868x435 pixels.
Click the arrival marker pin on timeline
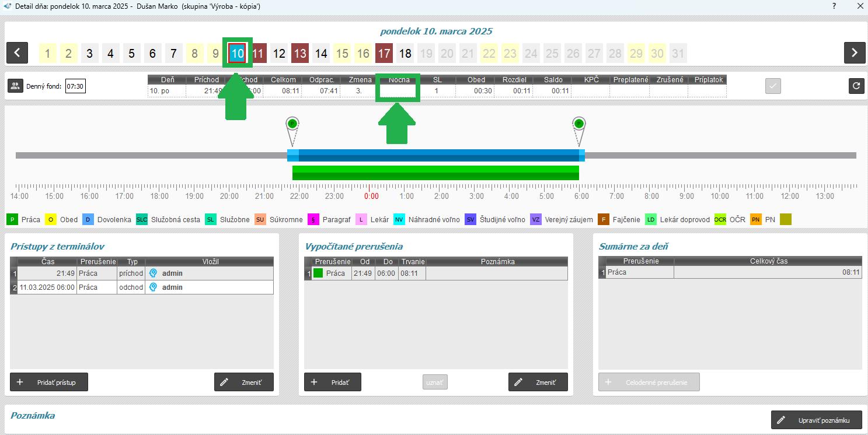(x=292, y=124)
